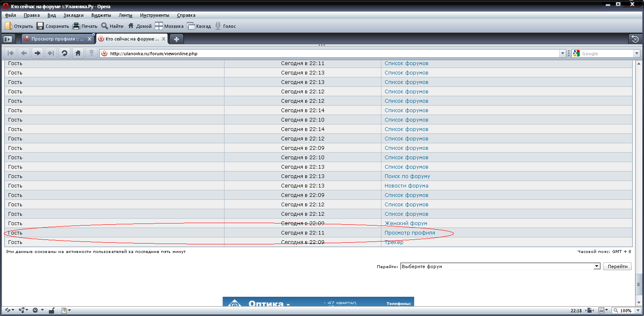This screenshot has width=644, height=316.
Task: Expand the address bar history dropdown
Action: tap(562, 53)
